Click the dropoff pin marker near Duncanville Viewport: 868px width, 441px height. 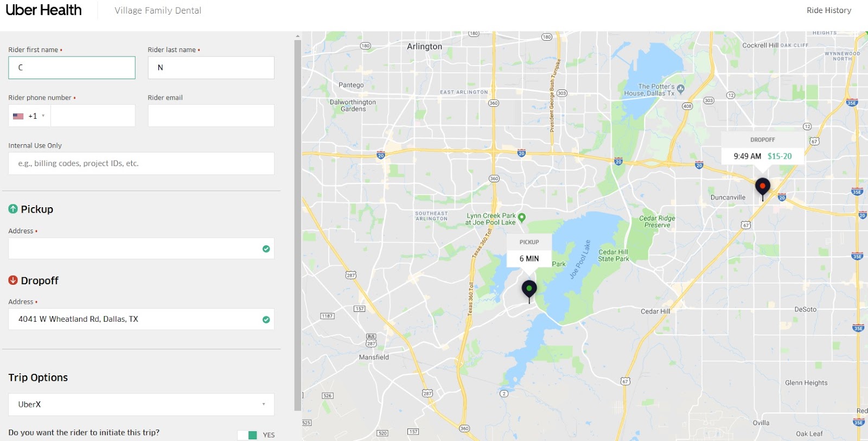(x=763, y=188)
